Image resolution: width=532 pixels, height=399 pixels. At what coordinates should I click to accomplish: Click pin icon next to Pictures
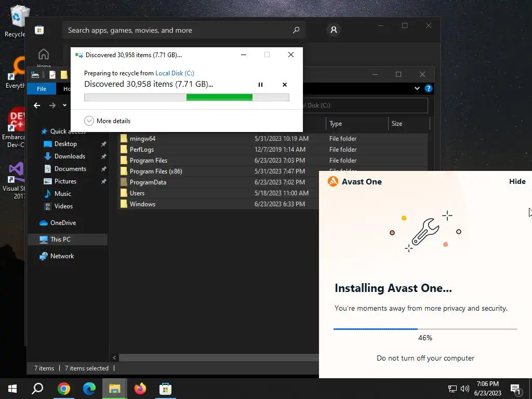(x=103, y=181)
